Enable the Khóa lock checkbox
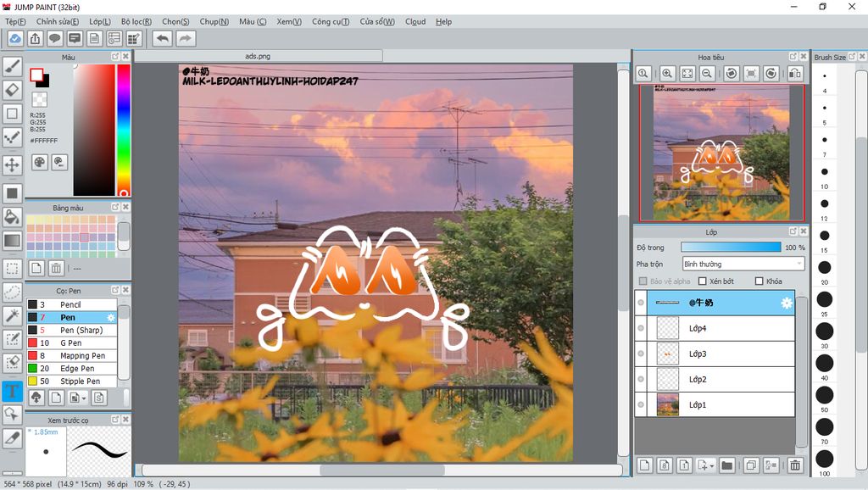 pos(759,281)
